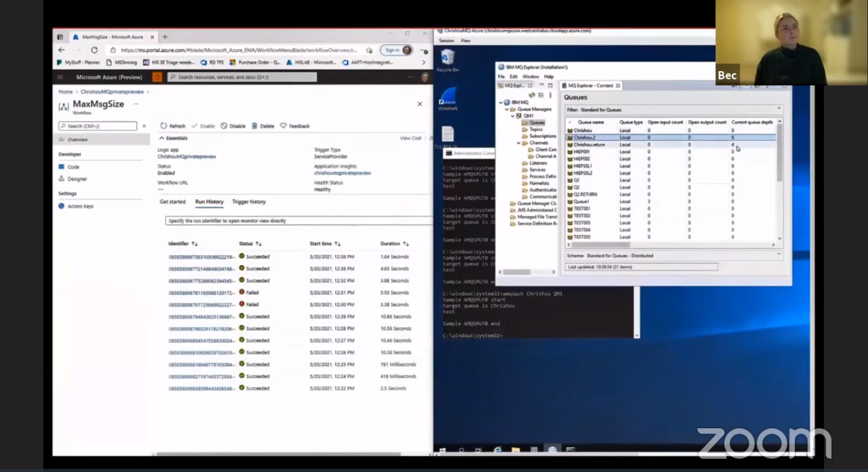Open Recycle Bin on remote desktop

(x=448, y=60)
